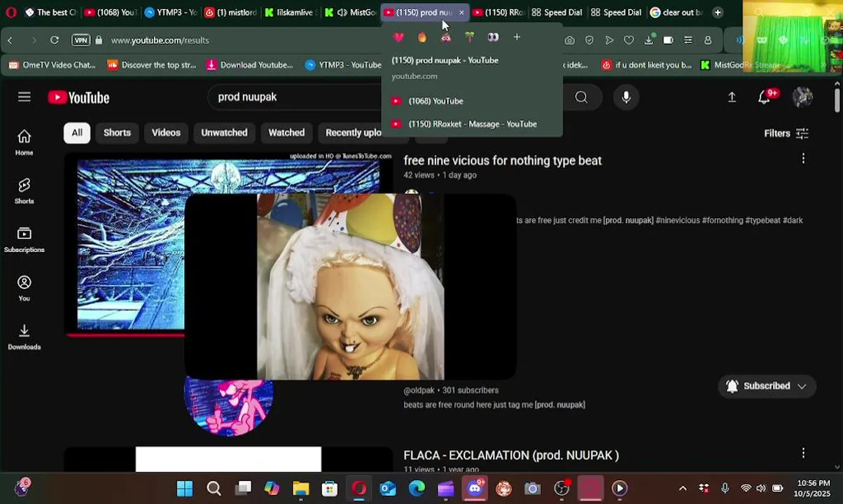Select the Watched filter chip
843x504 pixels.
[286, 132]
